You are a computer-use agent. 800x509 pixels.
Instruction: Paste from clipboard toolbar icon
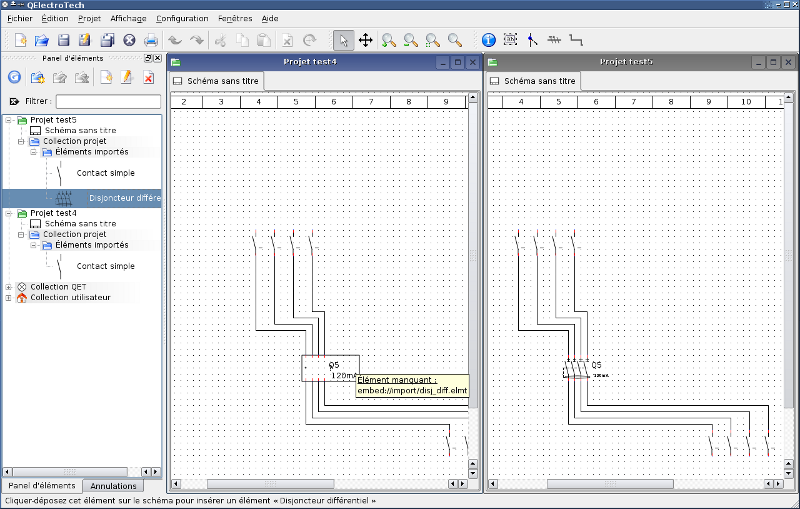coord(264,40)
